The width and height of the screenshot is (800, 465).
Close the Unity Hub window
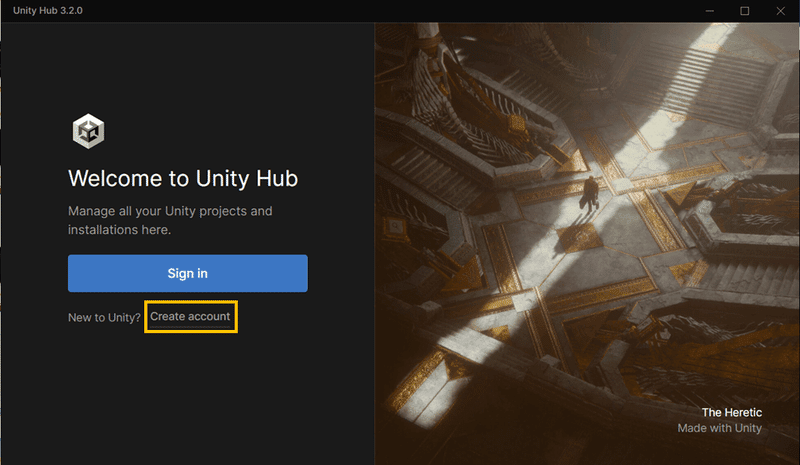781,11
